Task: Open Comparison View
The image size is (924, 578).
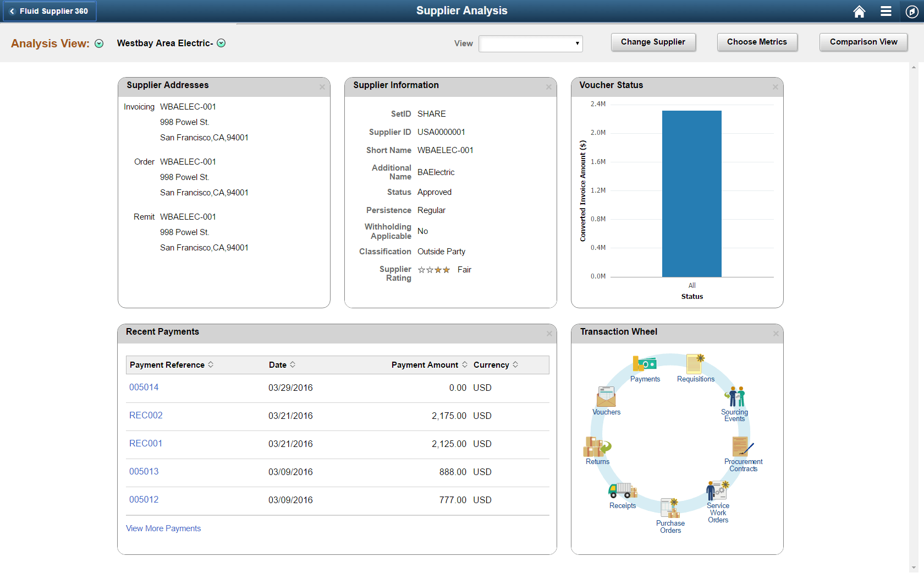Action: (x=863, y=42)
